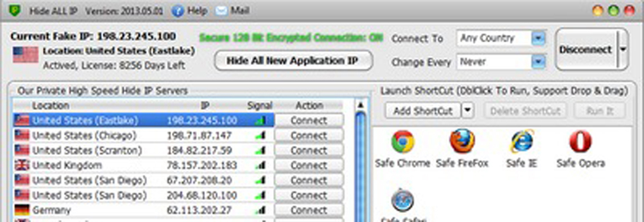The width and height of the screenshot is (644, 222).
Task: Click signal bars for 198.23.245.100
Action: [260, 121]
